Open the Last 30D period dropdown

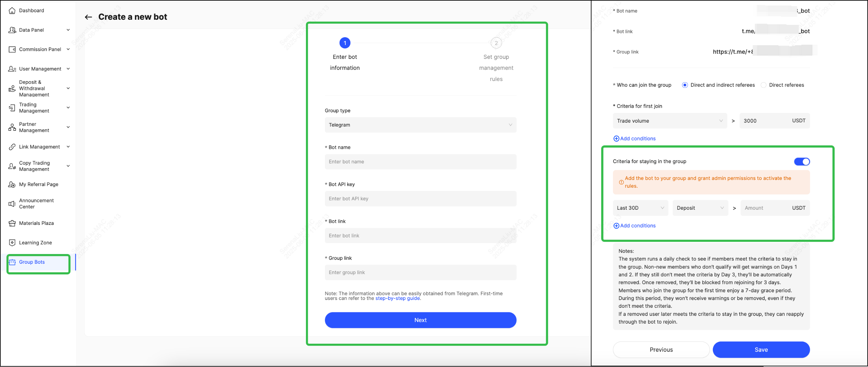640,208
